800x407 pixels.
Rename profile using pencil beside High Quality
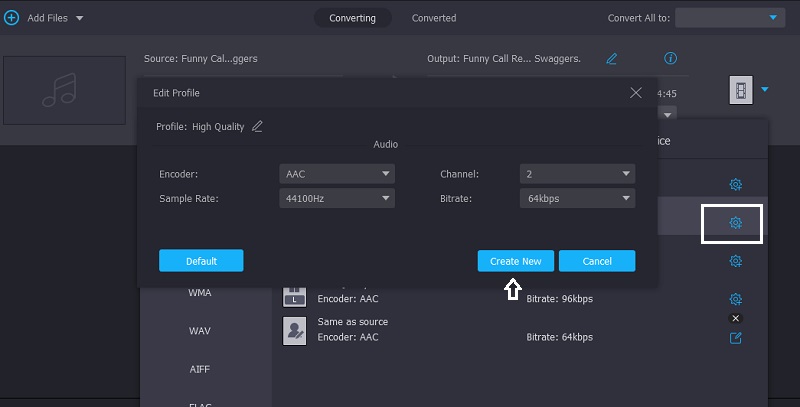click(257, 127)
